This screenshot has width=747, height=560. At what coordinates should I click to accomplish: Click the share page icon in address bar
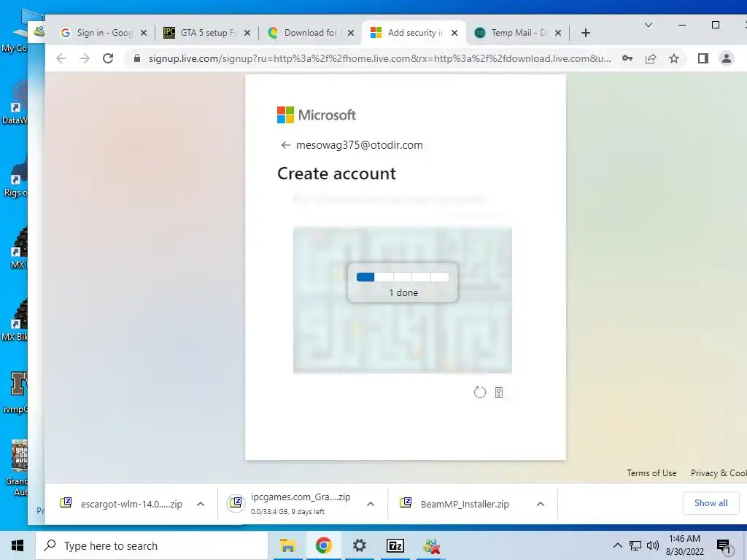[x=651, y=58]
